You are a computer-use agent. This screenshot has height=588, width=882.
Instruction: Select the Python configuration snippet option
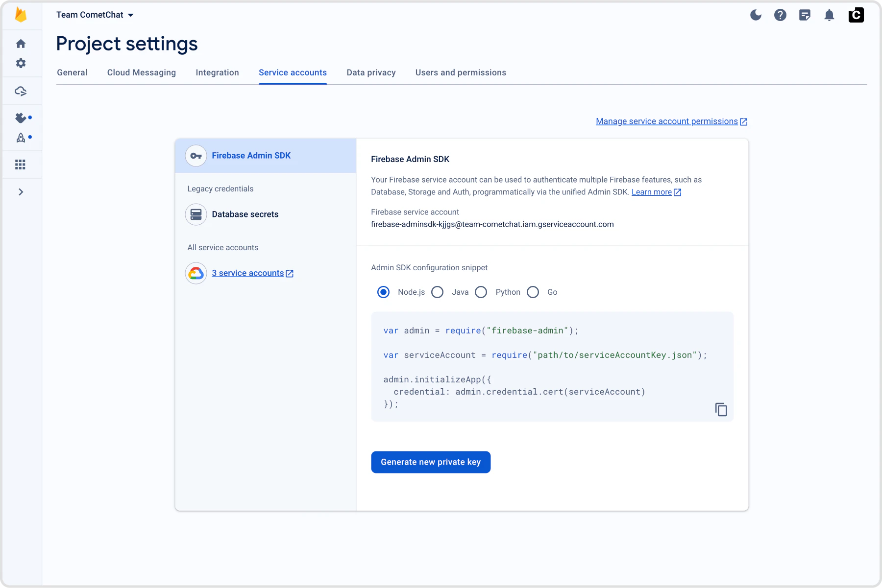pos(481,292)
